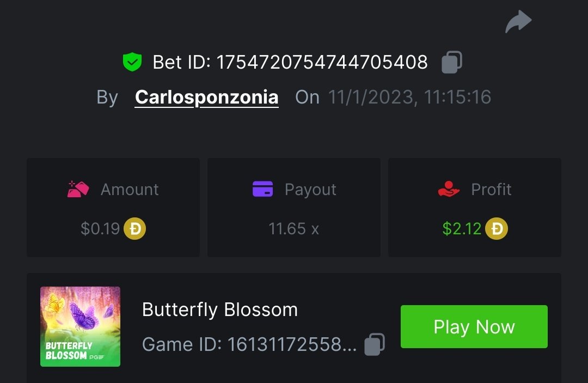Click the red Profit hand icon
The width and height of the screenshot is (588, 383).
tap(449, 189)
